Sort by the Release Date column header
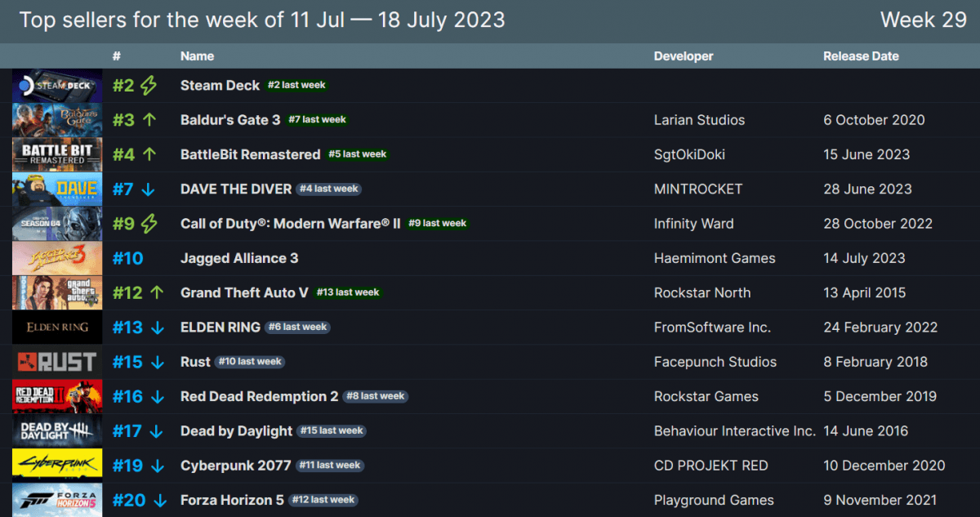The width and height of the screenshot is (980, 517). [x=861, y=56]
